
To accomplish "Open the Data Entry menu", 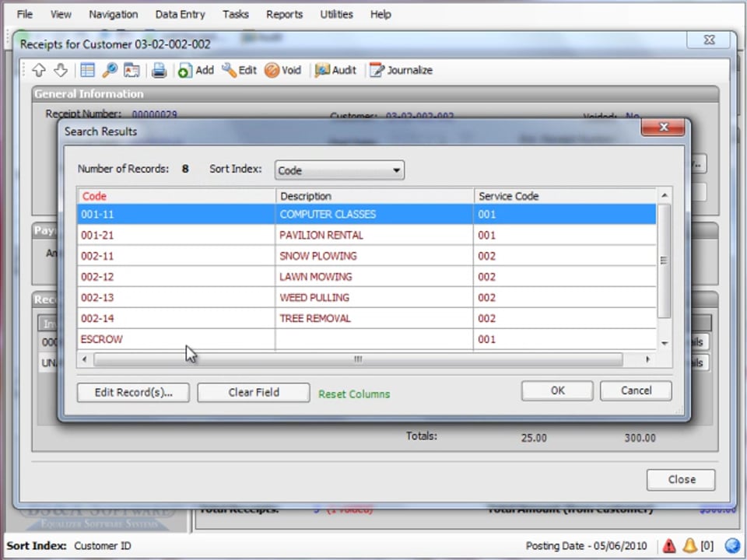I will (180, 14).
